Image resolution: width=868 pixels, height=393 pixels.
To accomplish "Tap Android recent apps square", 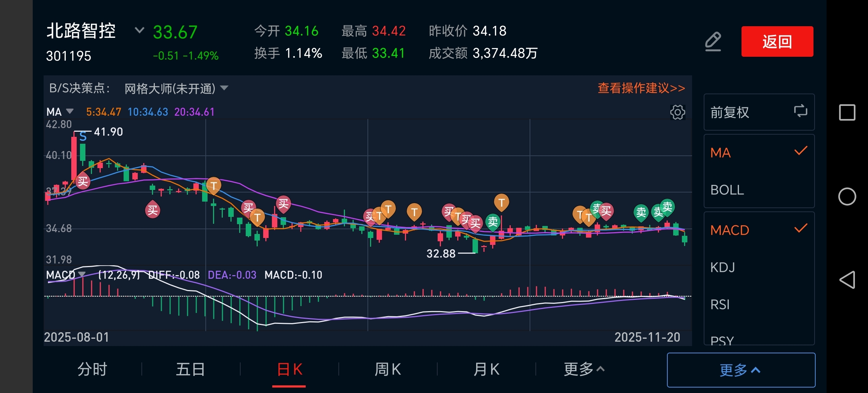I will (x=847, y=112).
